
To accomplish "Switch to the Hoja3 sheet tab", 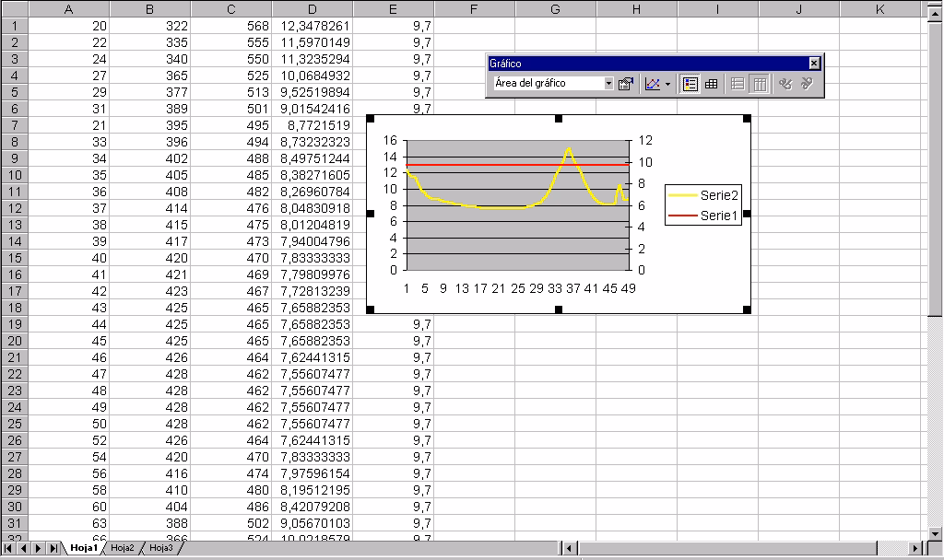I will click(x=161, y=548).
